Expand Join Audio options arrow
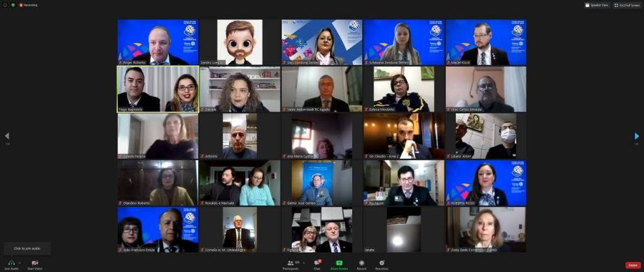The image size is (644, 272). tap(20, 263)
